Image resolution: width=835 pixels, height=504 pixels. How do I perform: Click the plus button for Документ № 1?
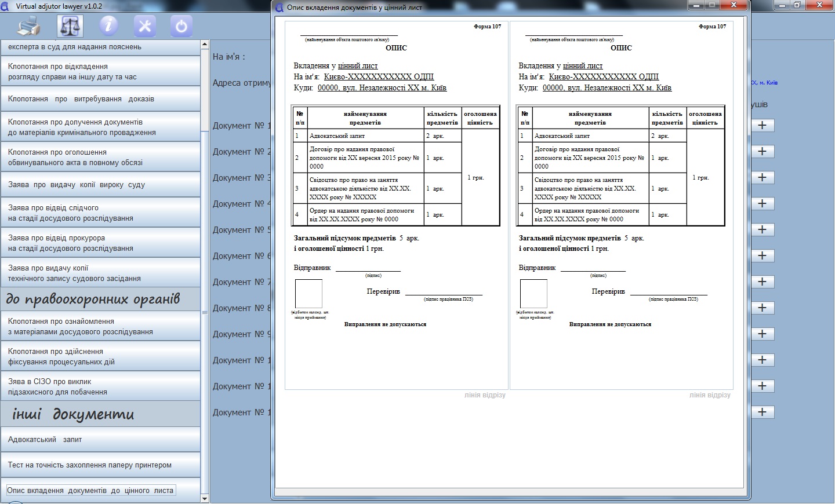tap(763, 125)
